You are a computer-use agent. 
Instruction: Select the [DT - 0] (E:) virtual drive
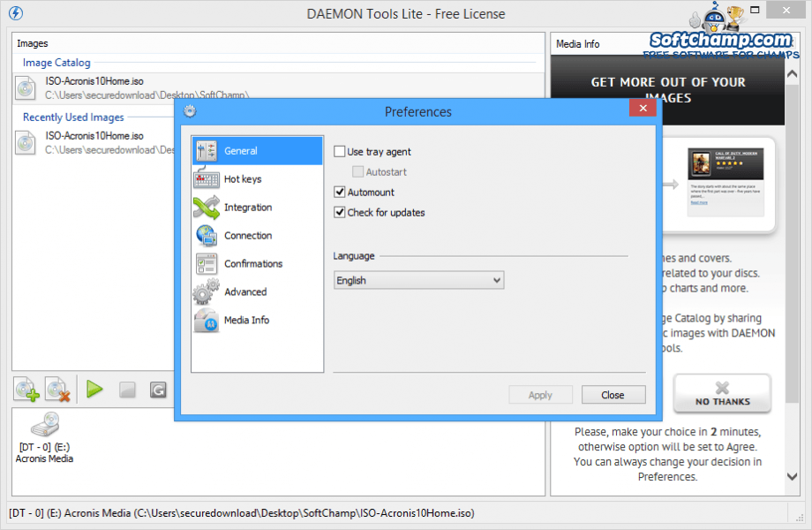pos(44,438)
